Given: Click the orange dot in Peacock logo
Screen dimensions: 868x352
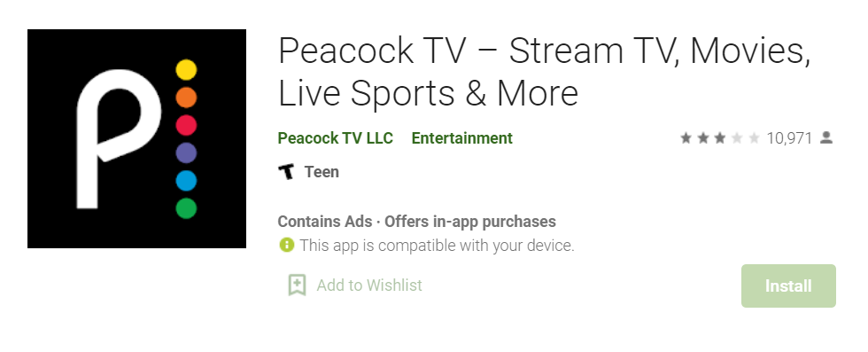Looking at the screenshot, I should [x=186, y=98].
